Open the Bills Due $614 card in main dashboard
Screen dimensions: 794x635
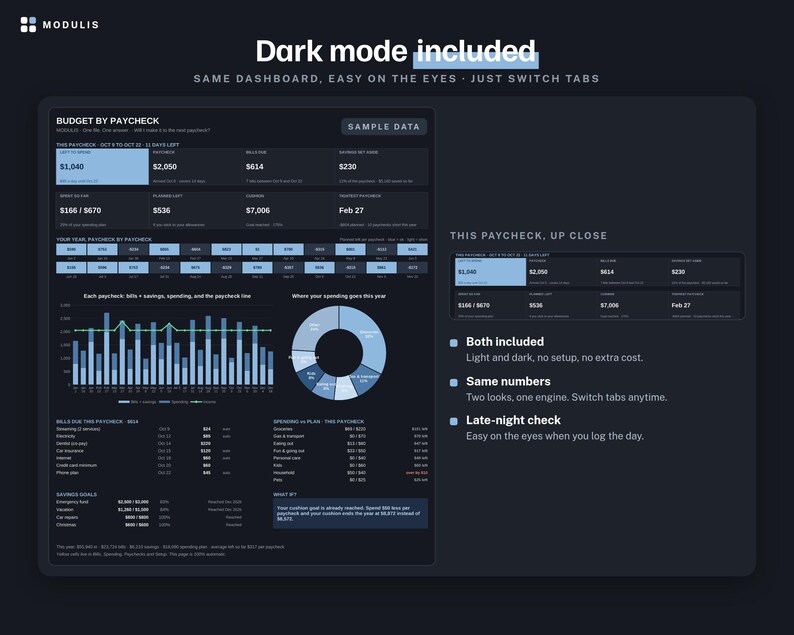click(x=289, y=167)
